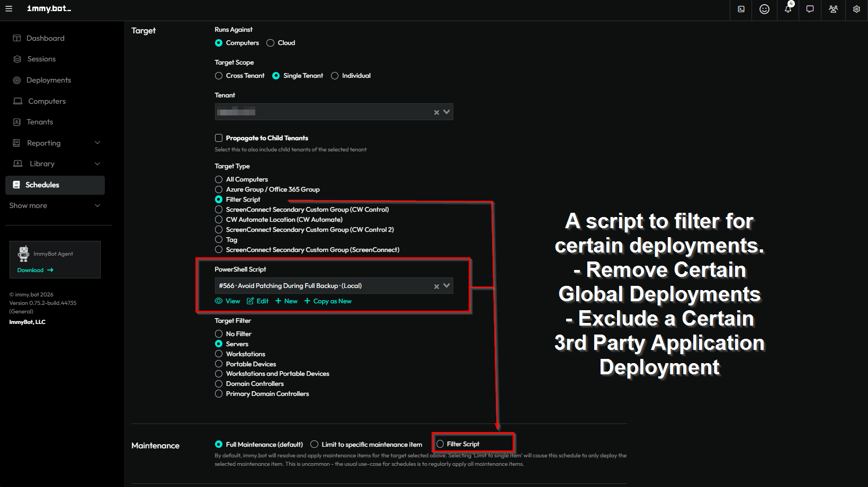Choose Workstations as the target filter
Screen dimensions: 868x487
pos(219,354)
